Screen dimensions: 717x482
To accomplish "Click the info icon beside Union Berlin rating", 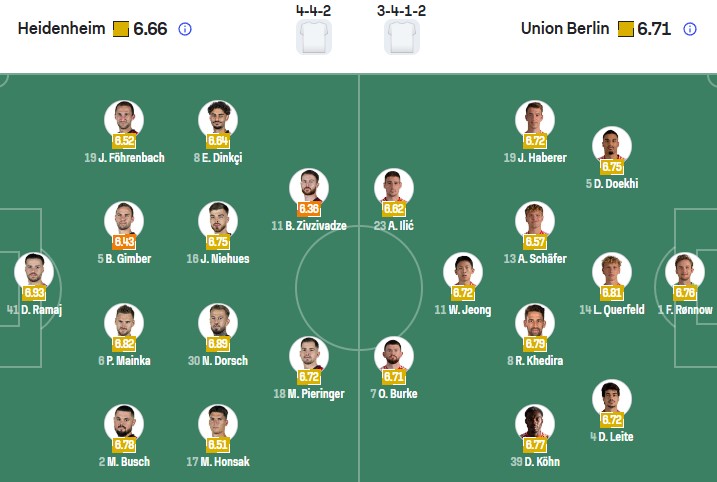I will (x=689, y=29).
